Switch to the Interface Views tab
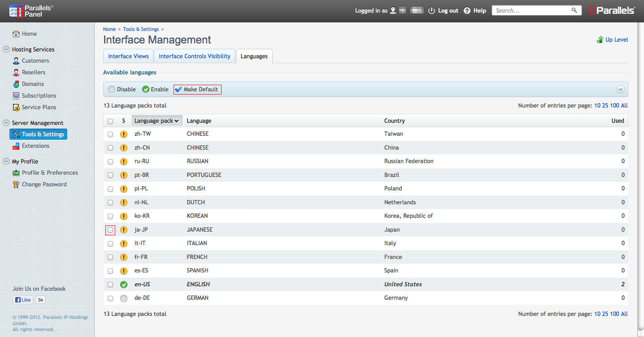 128,56
